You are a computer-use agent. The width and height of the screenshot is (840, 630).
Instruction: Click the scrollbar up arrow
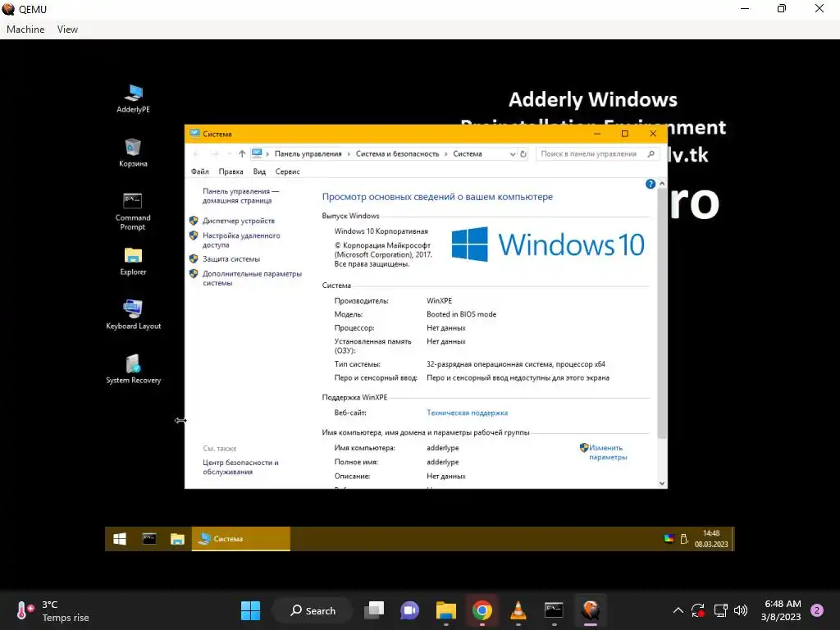coord(662,184)
